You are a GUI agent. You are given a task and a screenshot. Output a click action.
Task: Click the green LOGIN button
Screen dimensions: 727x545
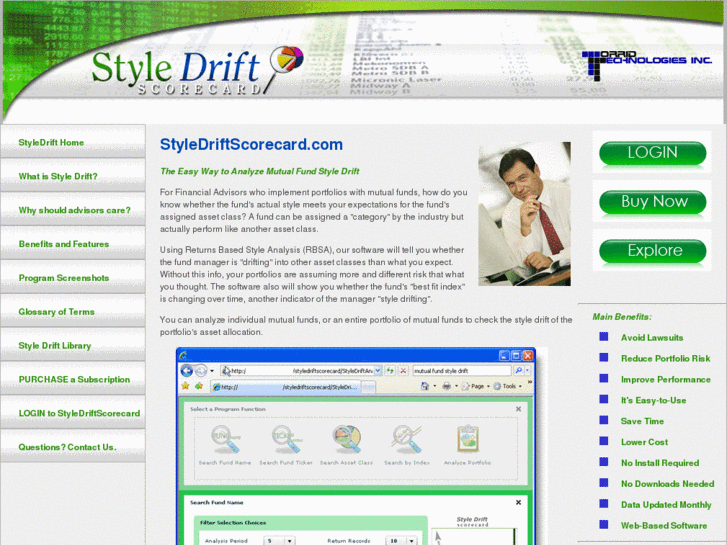tap(652, 153)
